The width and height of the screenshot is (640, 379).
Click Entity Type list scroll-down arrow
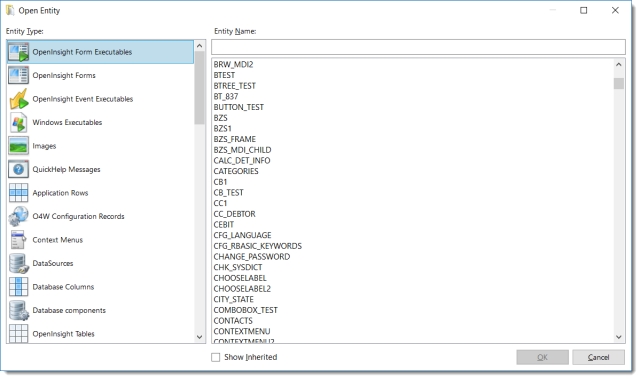pyautogui.click(x=200, y=337)
